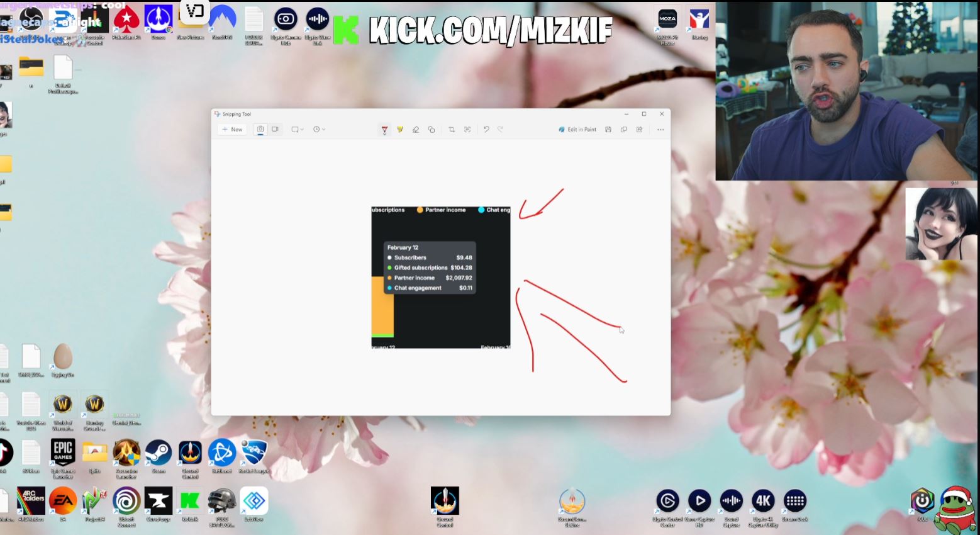
Task: Open Snipping Tool See more menu
Action: tap(660, 130)
